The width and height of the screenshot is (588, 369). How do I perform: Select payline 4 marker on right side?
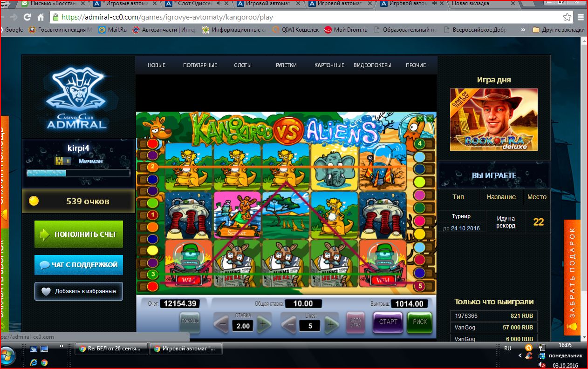pos(419,143)
